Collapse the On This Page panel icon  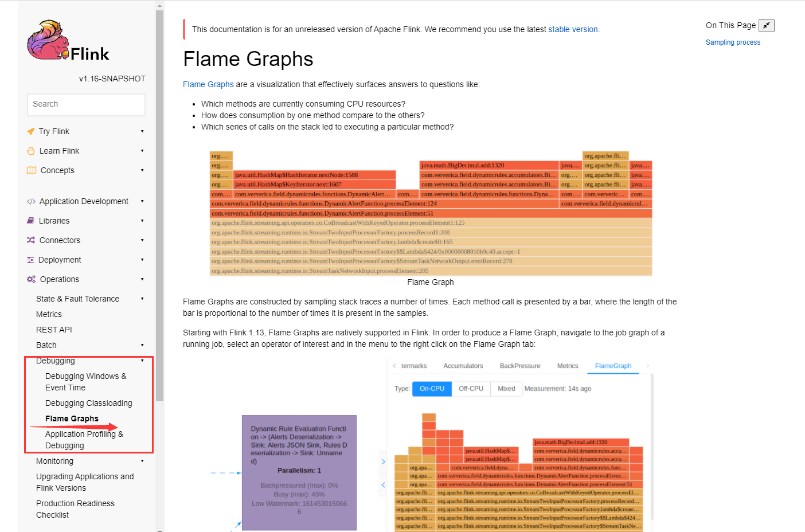point(767,25)
